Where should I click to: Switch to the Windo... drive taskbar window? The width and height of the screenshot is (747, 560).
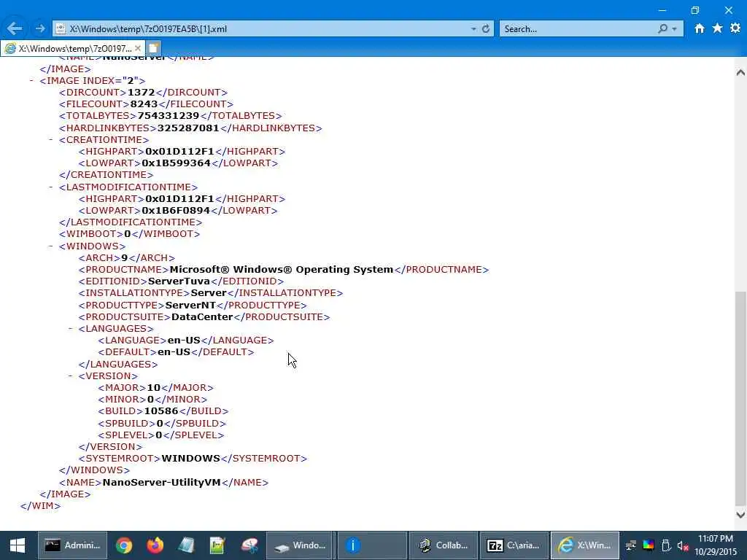(299, 545)
